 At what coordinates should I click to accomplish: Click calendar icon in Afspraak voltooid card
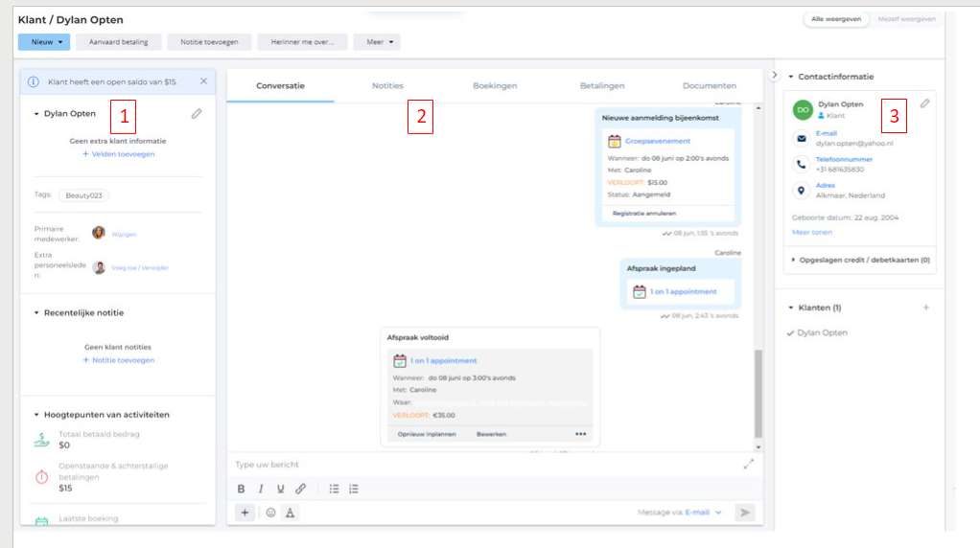click(399, 361)
